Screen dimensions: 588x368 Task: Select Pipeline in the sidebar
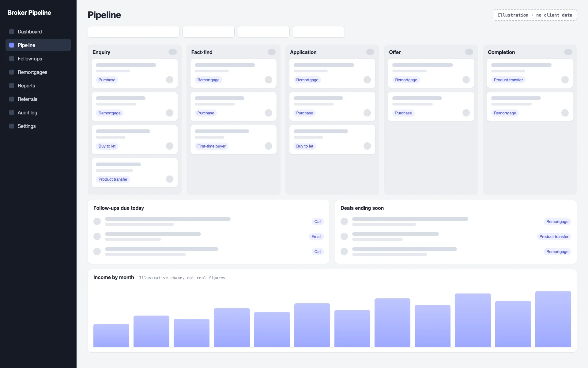point(38,45)
